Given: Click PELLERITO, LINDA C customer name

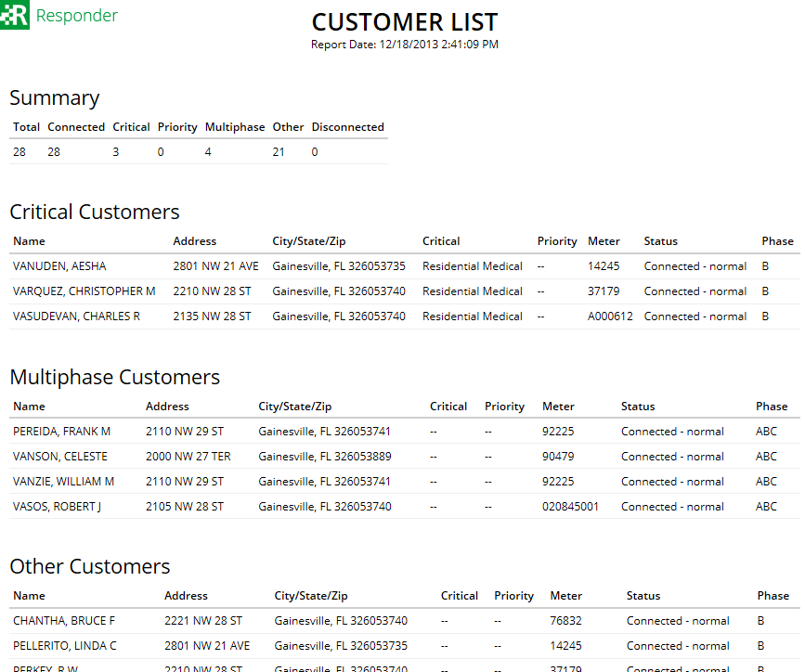Looking at the screenshot, I should pyautogui.click(x=65, y=646).
